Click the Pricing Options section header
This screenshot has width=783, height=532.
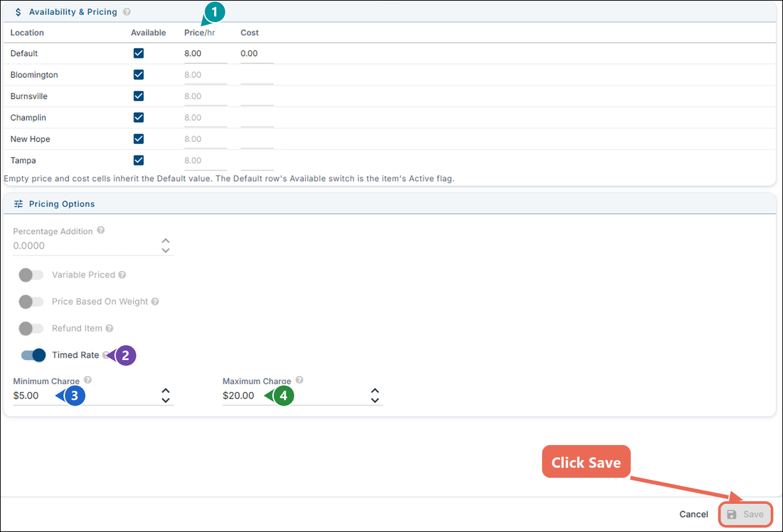389,204
